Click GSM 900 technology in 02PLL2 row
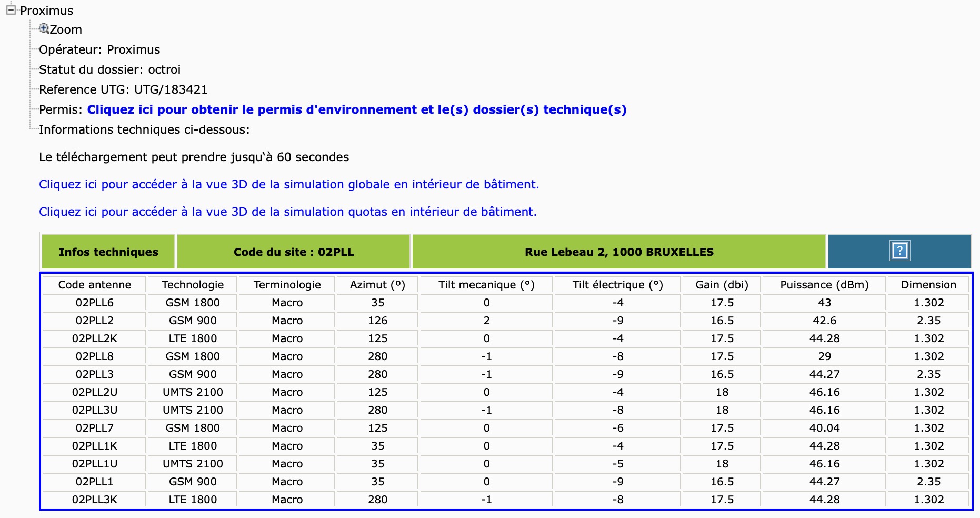Image resolution: width=980 pixels, height=518 pixels. coord(193,321)
